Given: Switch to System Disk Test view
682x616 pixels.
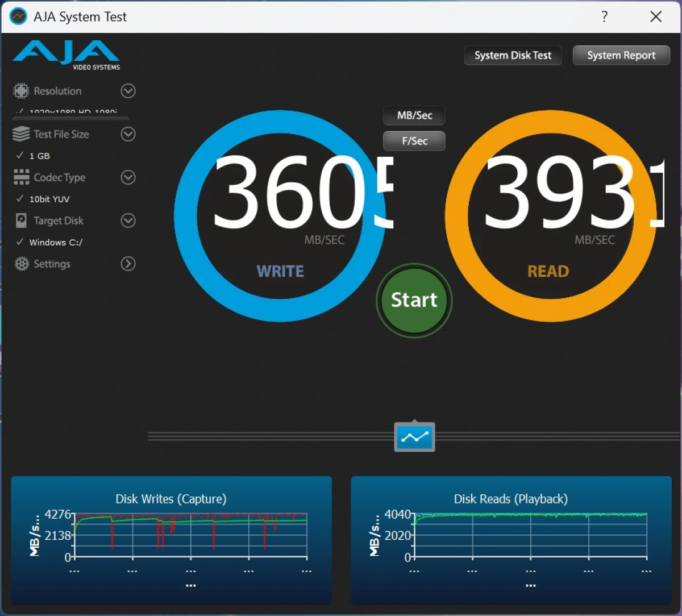Looking at the screenshot, I should click(513, 55).
